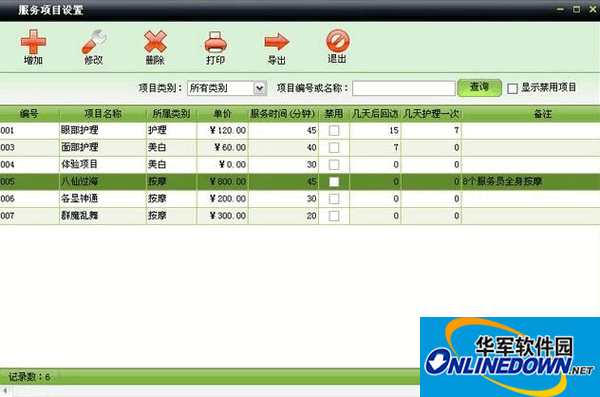The height and width of the screenshot is (397, 600).
Task: Click the code cell 004
Action: (29, 165)
